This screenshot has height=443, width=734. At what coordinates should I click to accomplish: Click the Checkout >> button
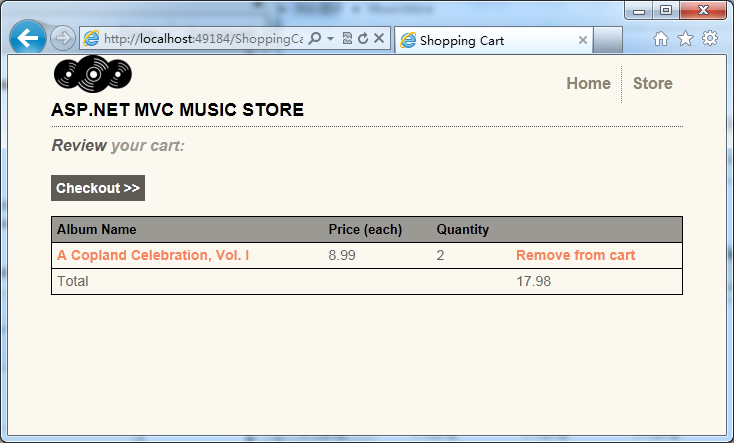[x=98, y=188]
